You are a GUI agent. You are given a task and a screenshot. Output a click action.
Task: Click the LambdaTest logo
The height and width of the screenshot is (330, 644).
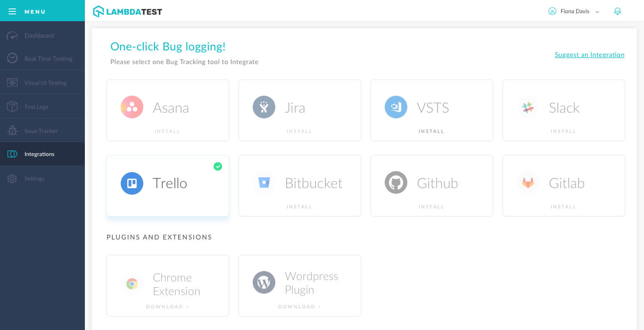coord(127,11)
